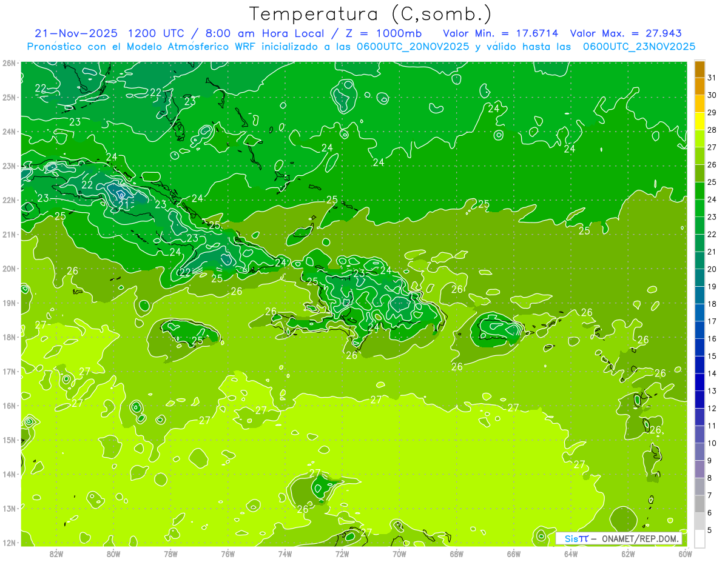The width and height of the screenshot is (728, 562).
Task: Click the teal legend swatch between 19 and 20
Action: pos(699,278)
